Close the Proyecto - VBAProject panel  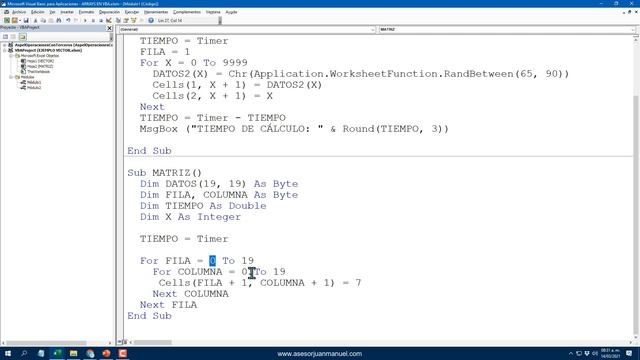point(109,28)
